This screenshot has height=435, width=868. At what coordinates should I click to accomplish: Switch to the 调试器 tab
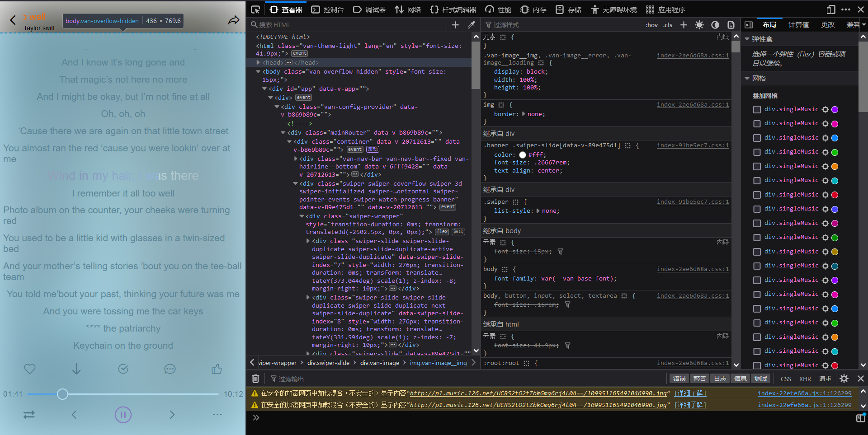(369, 9)
